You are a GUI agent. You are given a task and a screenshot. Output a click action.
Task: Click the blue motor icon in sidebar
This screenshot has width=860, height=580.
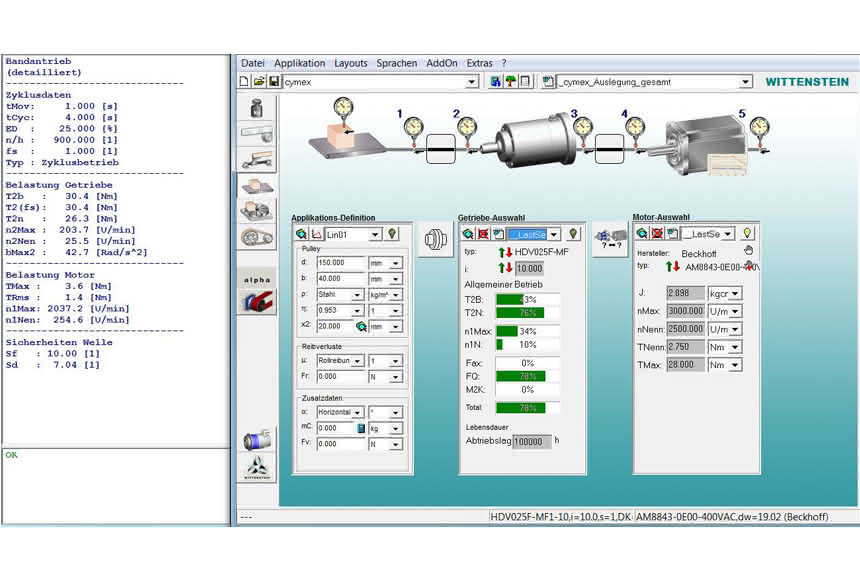coord(257,440)
